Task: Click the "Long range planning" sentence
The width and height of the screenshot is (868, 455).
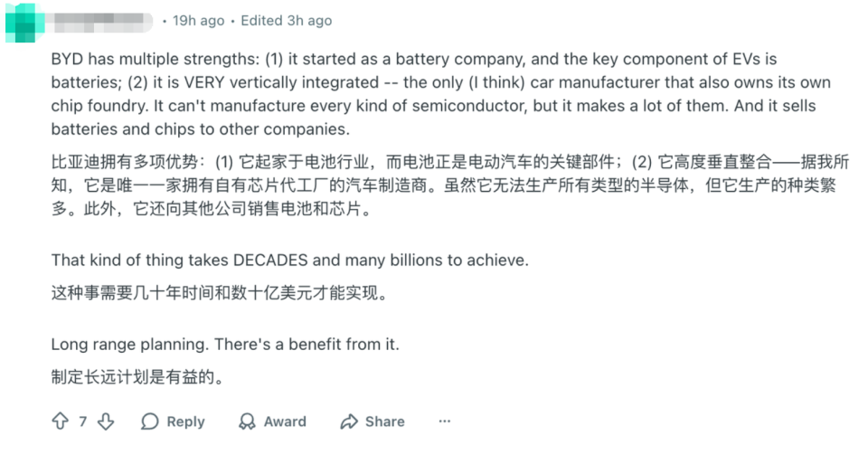Action: [x=225, y=345]
